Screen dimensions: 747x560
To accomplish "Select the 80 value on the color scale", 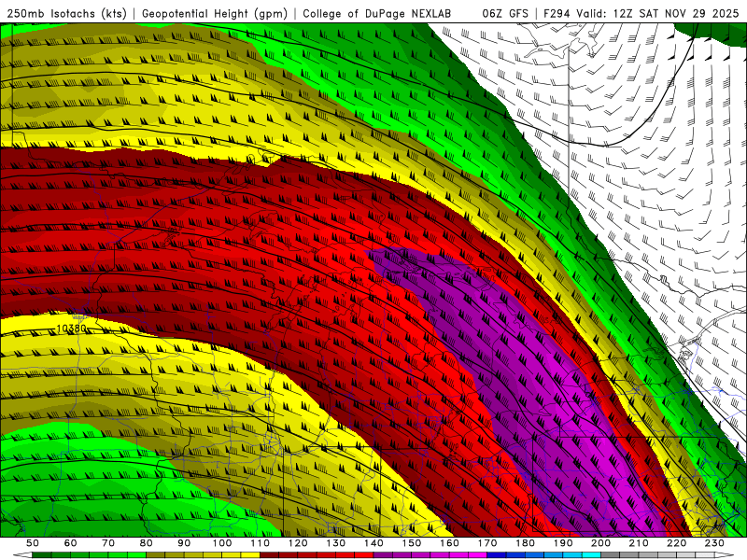I will click(147, 543).
